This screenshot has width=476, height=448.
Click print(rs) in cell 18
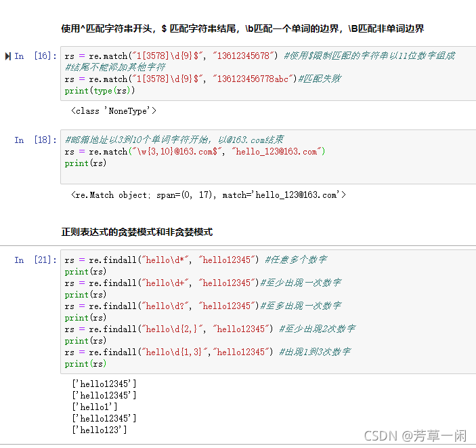(x=85, y=163)
